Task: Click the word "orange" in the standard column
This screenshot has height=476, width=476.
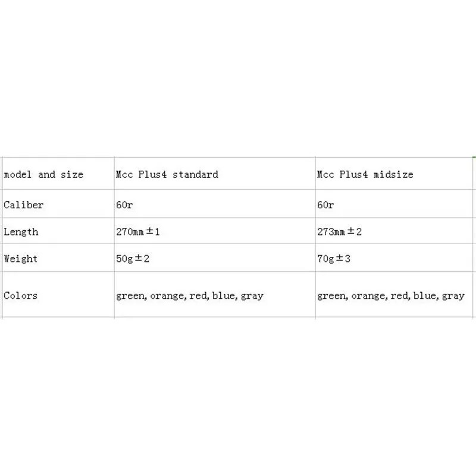Action: (x=167, y=295)
